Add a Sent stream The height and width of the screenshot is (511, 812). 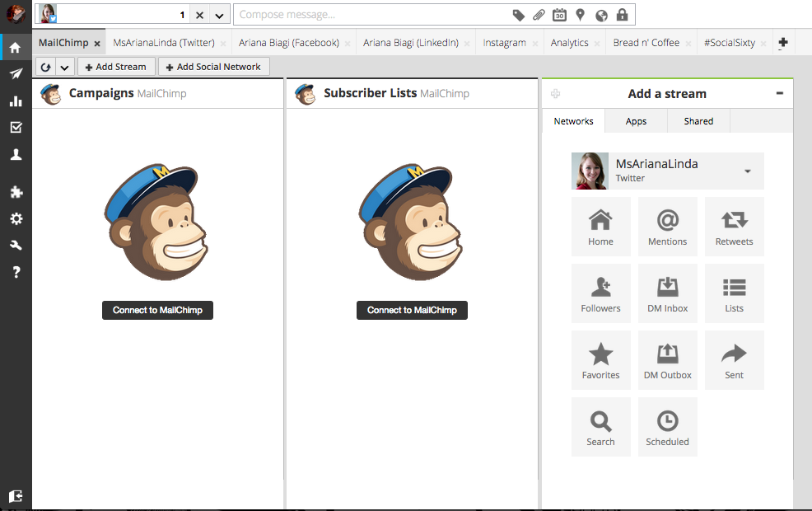point(735,360)
